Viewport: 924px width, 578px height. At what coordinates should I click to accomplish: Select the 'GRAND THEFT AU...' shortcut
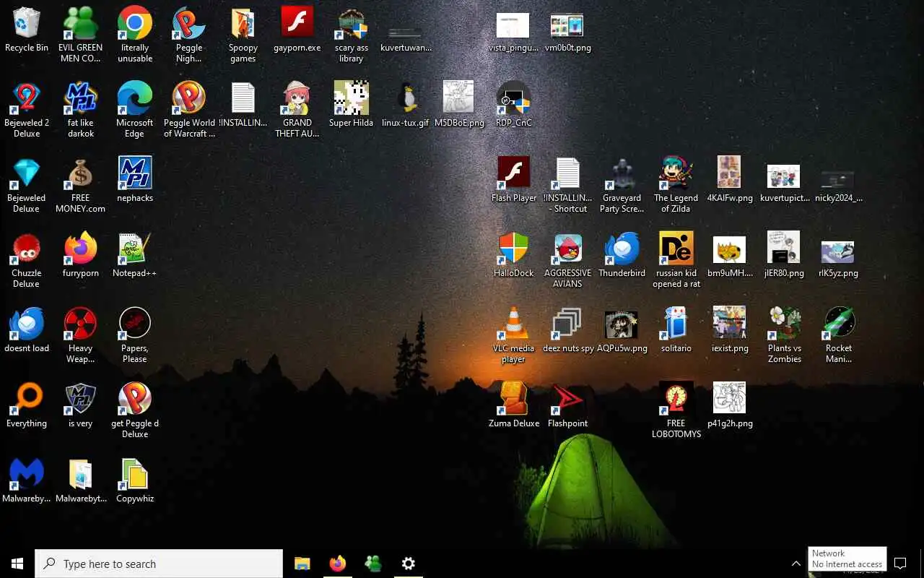coord(297,110)
